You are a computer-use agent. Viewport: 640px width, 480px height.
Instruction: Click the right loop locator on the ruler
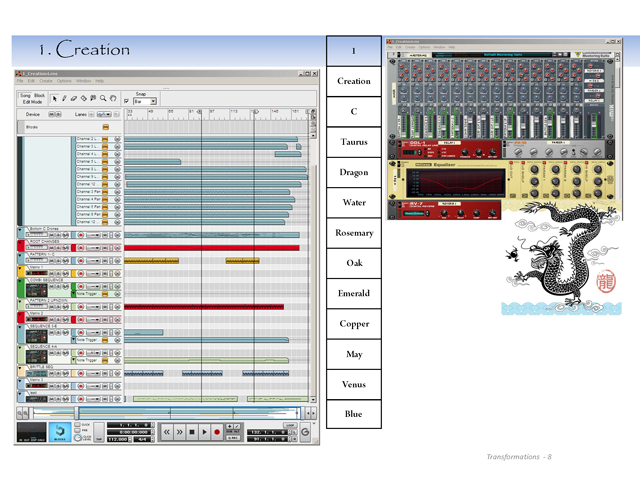(255, 111)
